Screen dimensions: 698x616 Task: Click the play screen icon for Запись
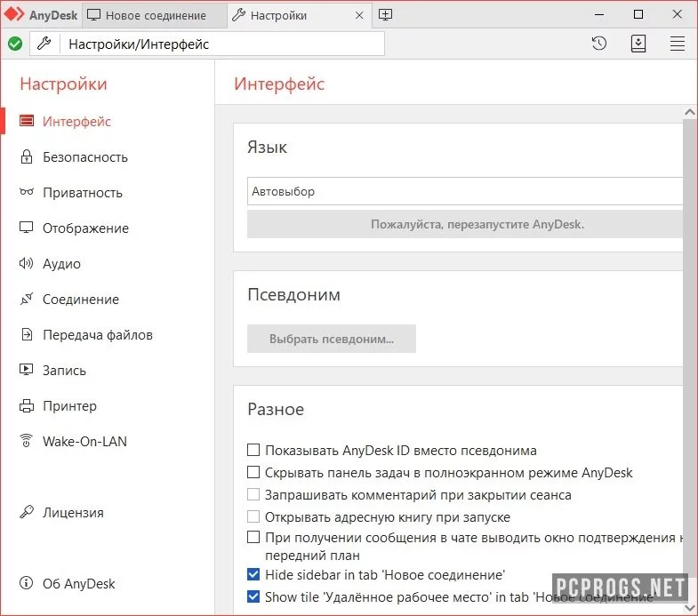pos(27,370)
